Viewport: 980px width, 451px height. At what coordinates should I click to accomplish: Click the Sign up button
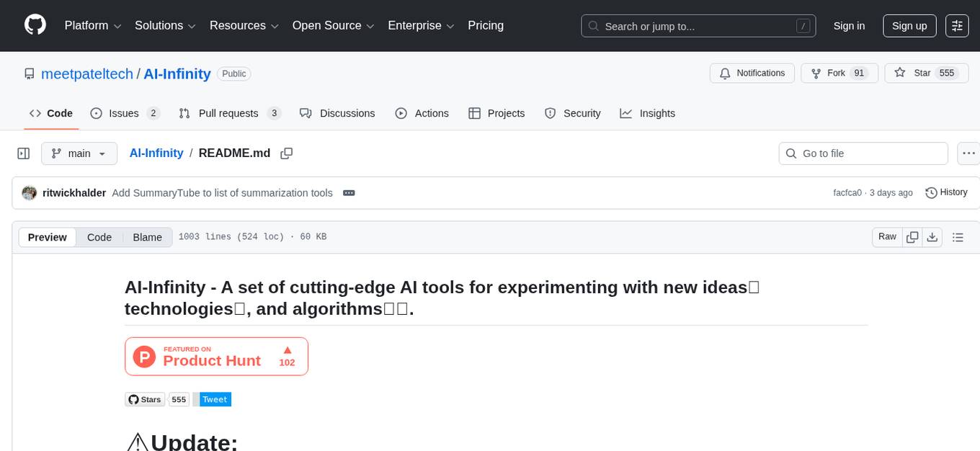(x=909, y=26)
